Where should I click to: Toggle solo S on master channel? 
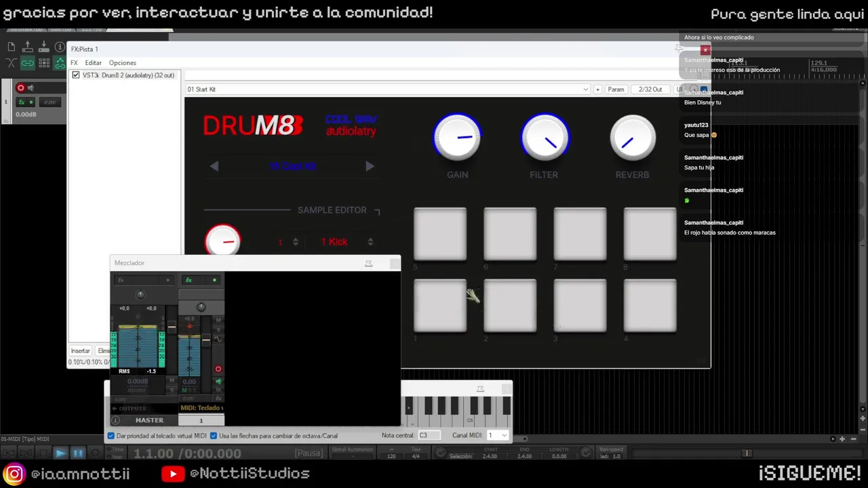[x=172, y=390]
